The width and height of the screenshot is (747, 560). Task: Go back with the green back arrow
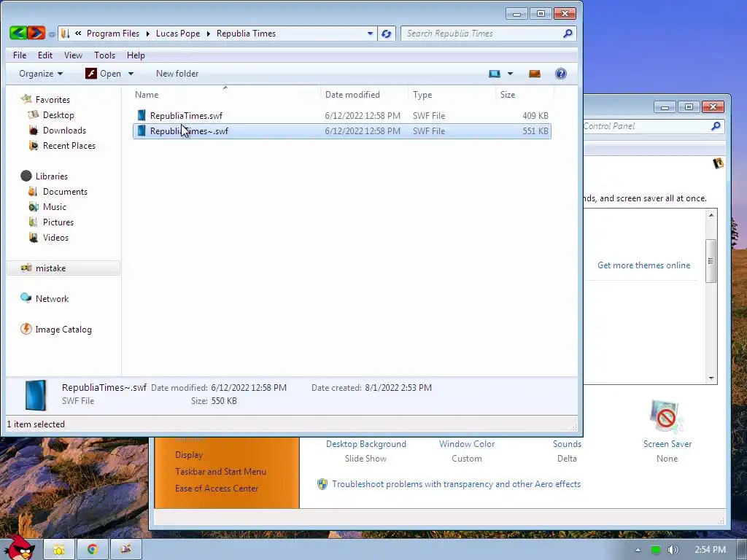coord(18,33)
